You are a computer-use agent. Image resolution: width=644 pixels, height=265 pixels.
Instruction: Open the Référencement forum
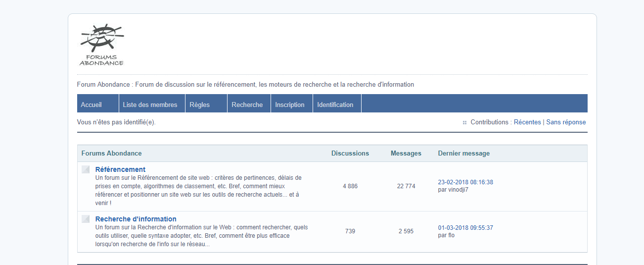[120, 169]
